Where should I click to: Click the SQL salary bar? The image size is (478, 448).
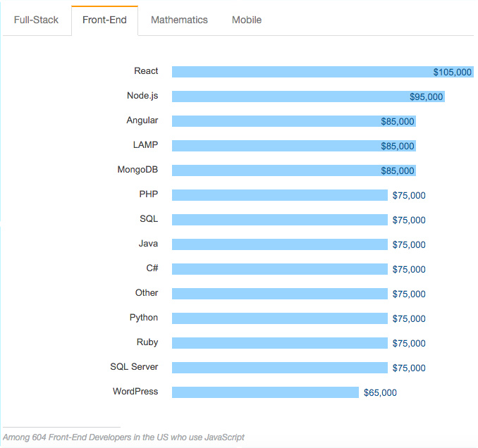[280, 220]
